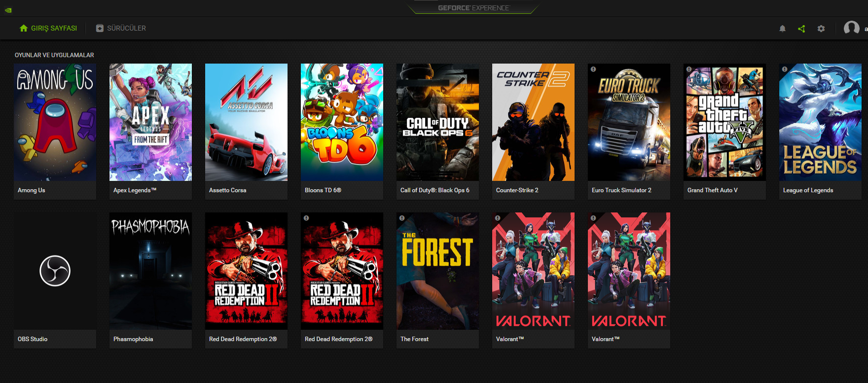Open the Bloons TD 6 cover art
The width and height of the screenshot is (868, 383).
342,122
